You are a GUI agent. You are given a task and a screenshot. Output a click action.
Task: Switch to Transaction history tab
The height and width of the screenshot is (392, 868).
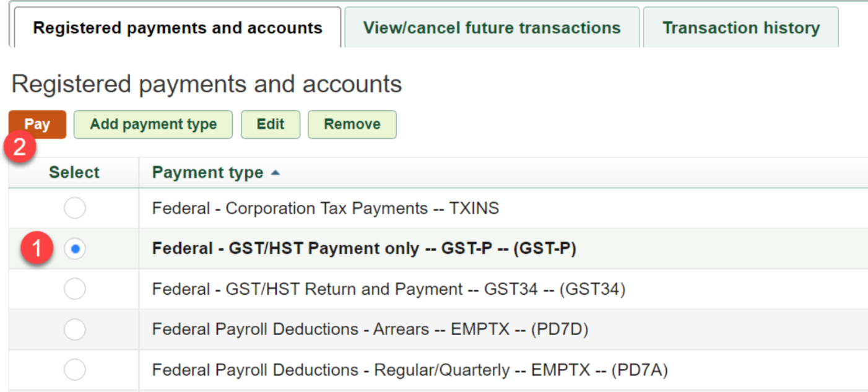click(741, 28)
